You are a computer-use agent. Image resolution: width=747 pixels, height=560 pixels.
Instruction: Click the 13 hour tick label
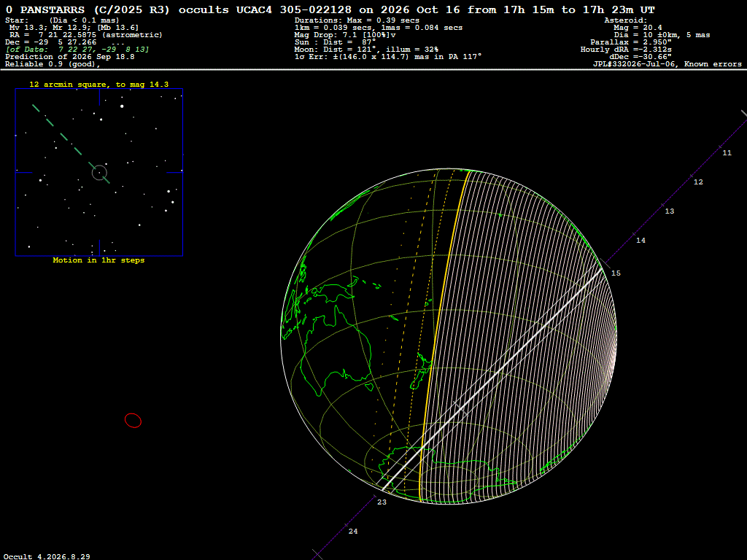(x=670, y=211)
